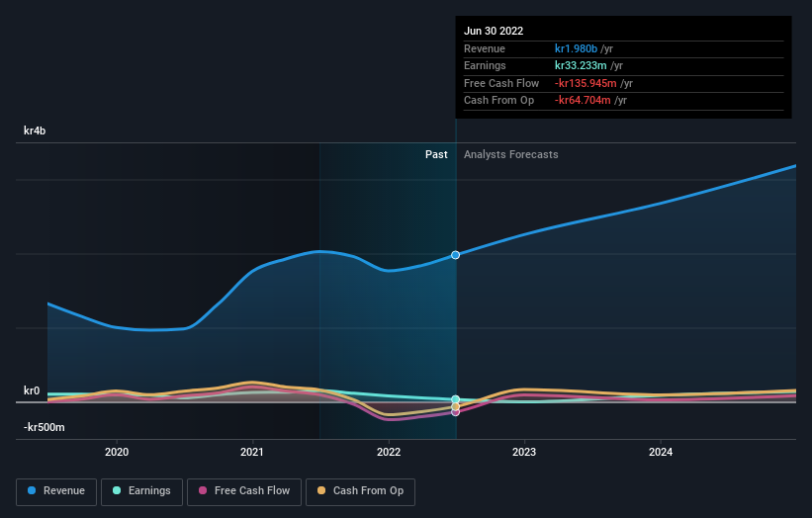Click the 2022 x-axis label

pos(389,453)
